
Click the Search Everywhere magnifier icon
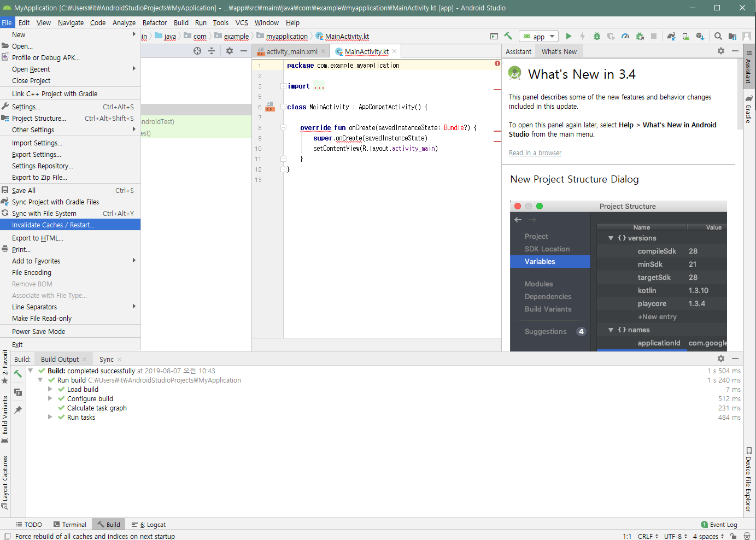click(718, 36)
